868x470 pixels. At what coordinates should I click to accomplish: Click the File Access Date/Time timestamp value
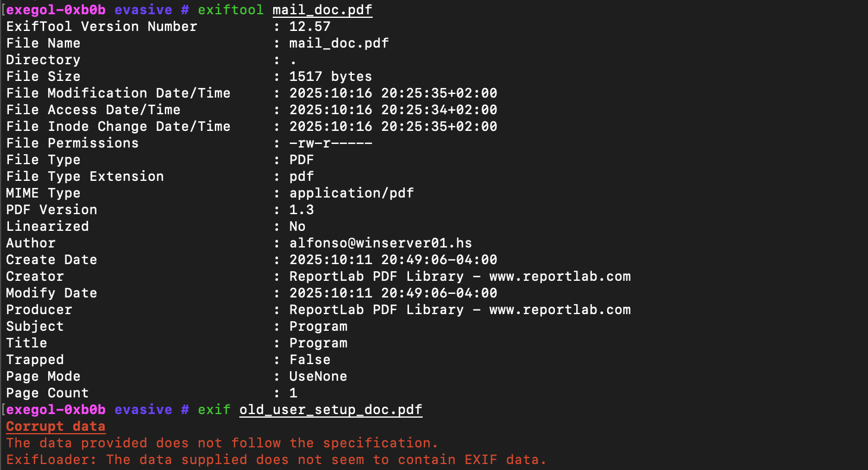[393, 110]
